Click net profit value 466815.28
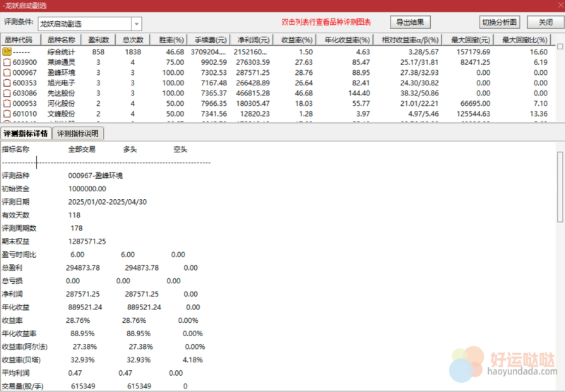This screenshot has height=392, width=565. click(x=253, y=93)
